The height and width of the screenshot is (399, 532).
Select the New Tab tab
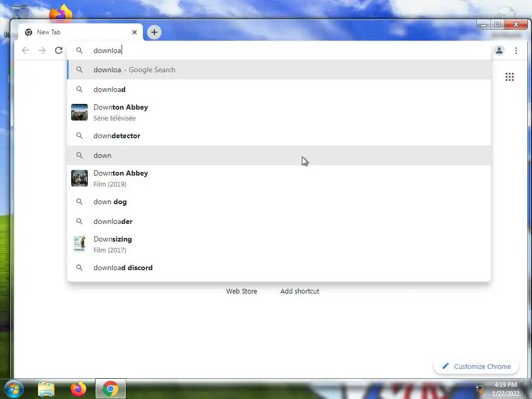tap(81, 32)
